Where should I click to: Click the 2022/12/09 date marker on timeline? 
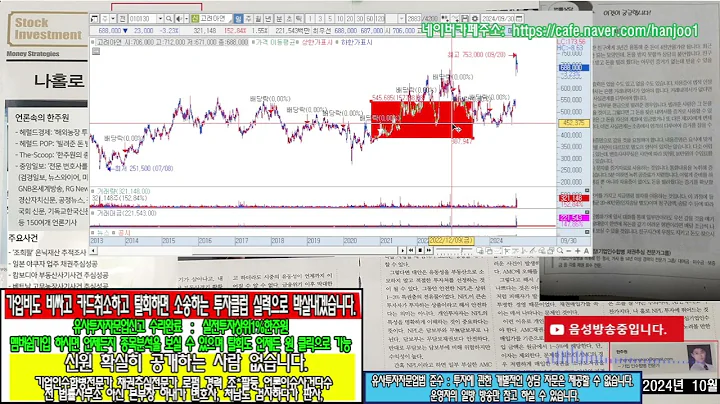[x=451, y=241]
